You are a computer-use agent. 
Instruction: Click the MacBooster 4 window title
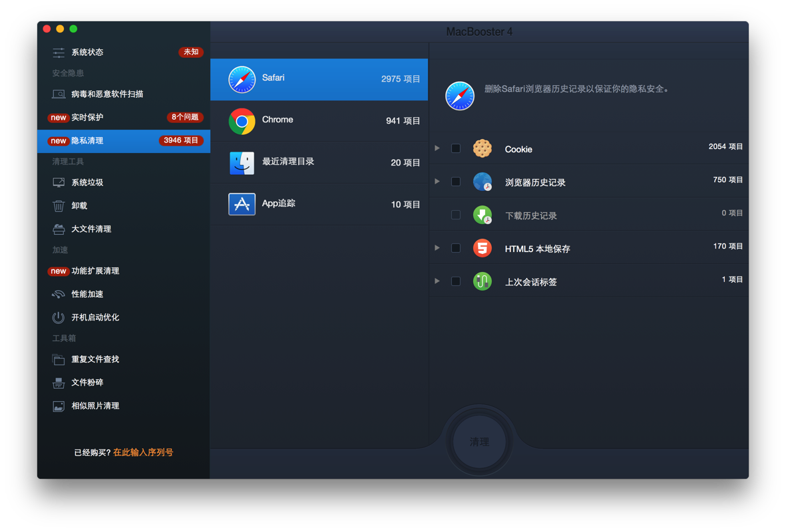(479, 32)
